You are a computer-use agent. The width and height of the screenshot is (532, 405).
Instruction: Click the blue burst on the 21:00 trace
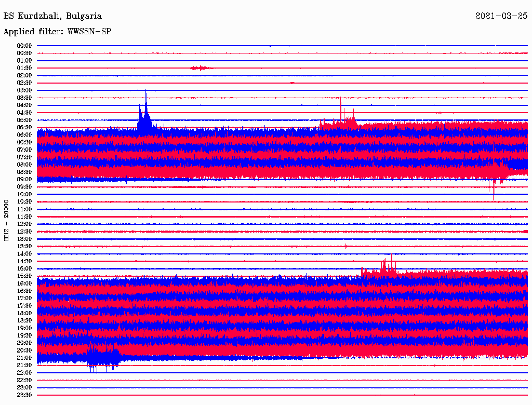point(101,358)
